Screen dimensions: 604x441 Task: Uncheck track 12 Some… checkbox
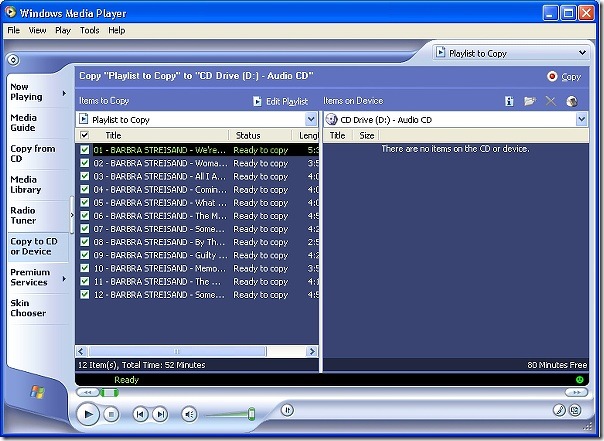[x=84, y=295]
